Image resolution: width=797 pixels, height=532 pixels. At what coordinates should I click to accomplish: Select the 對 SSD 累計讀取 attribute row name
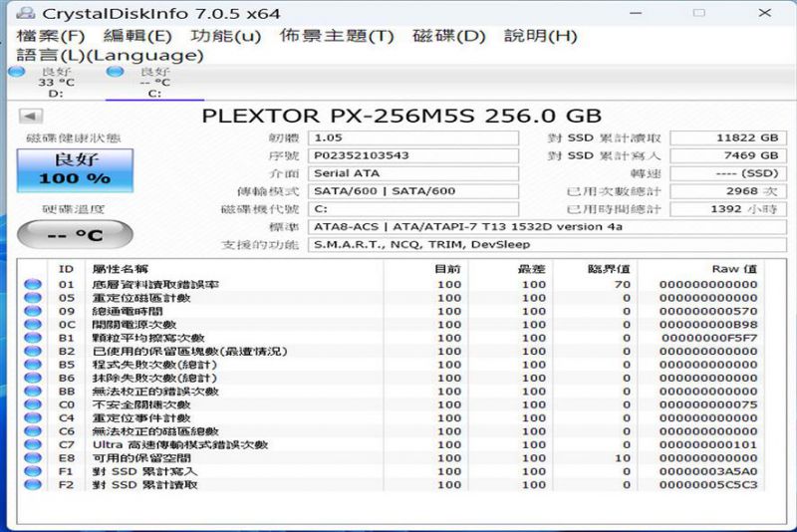pyautogui.click(x=144, y=485)
